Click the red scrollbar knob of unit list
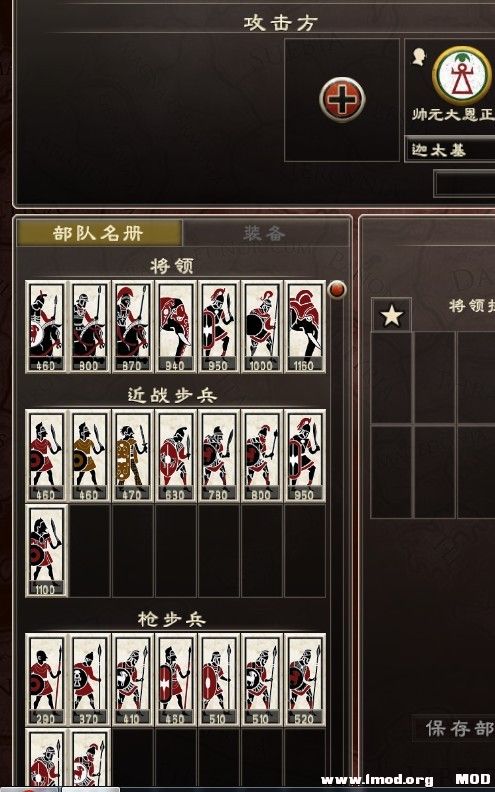 point(337,289)
